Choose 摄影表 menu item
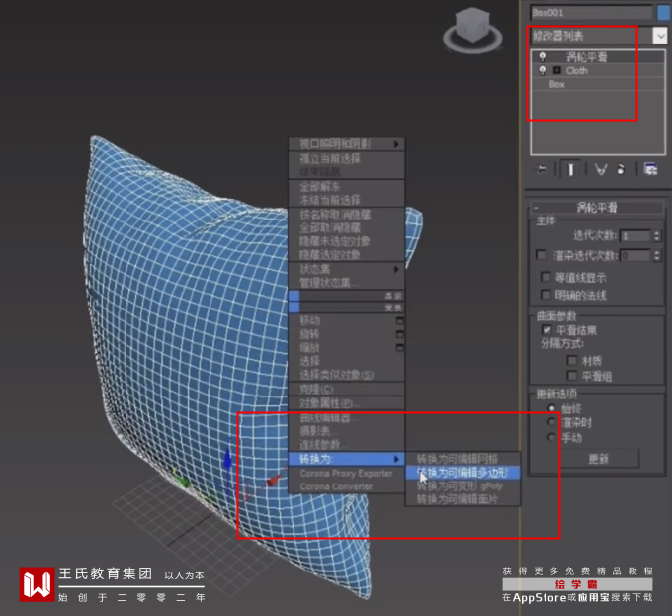 tap(346, 431)
